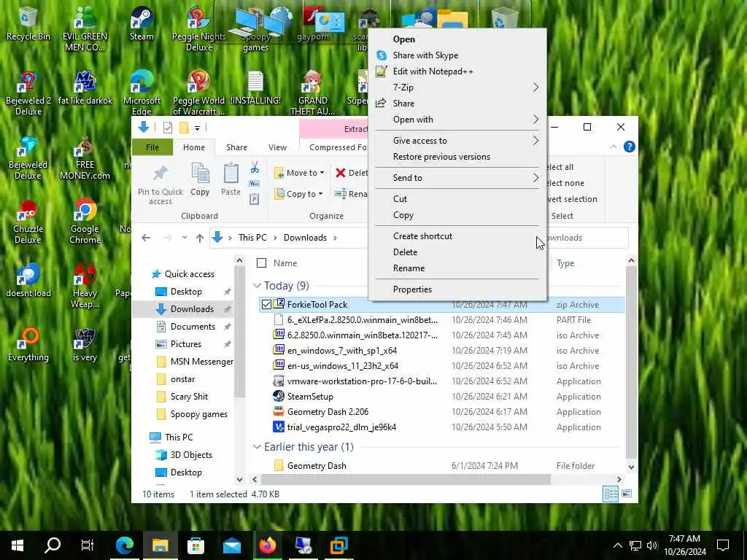Viewport: 747px width, 560px height.
Task: Open Documents in Quick access
Action: pyautogui.click(x=193, y=326)
